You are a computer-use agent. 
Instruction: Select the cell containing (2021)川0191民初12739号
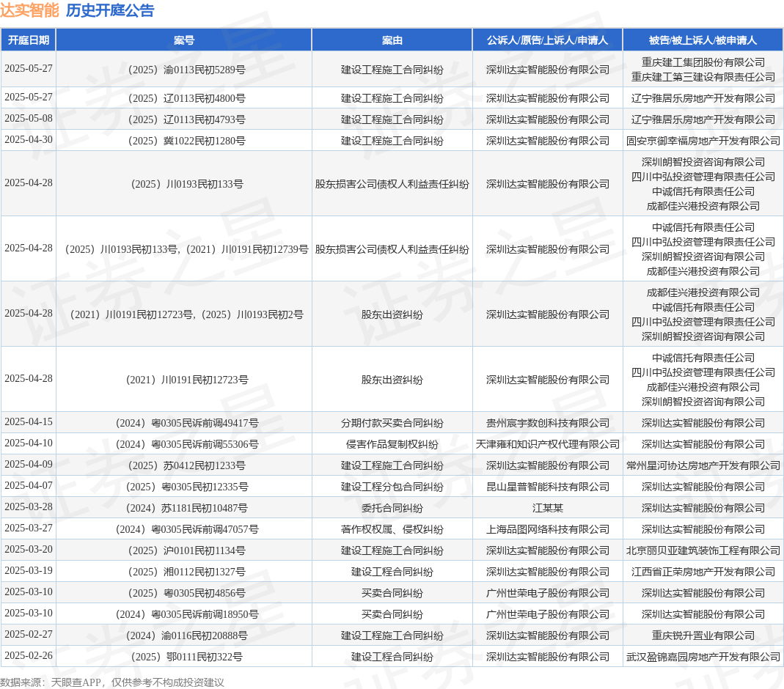click(184, 249)
